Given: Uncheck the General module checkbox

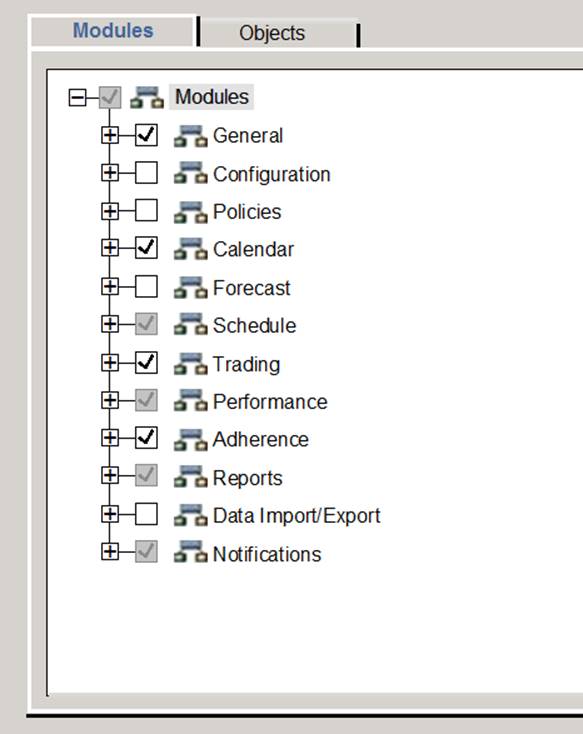Looking at the screenshot, I should [x=146, y=135].
